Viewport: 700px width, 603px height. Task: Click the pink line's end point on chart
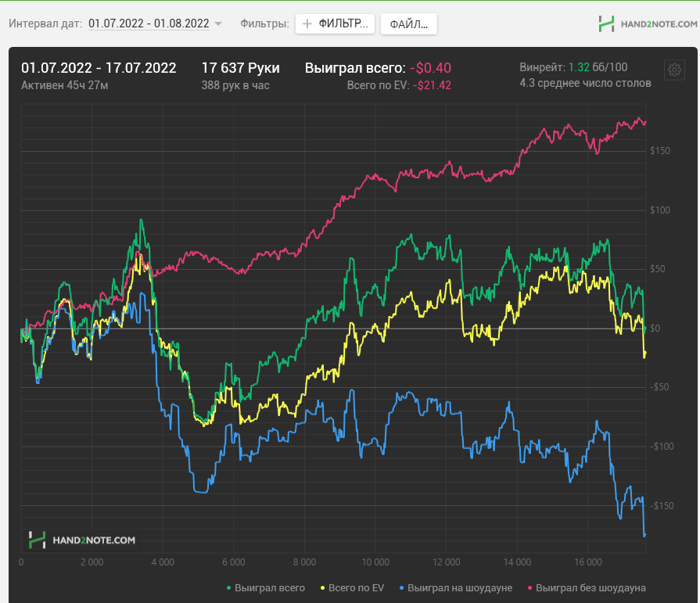click(645, 123)
